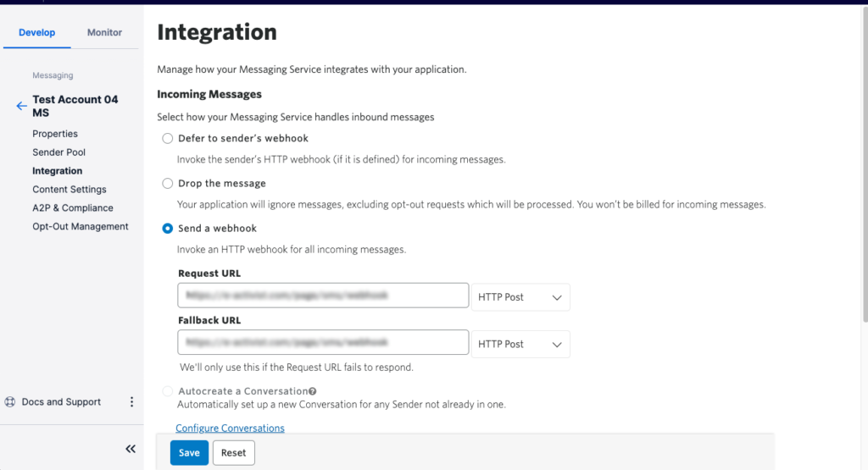This screenshot has width=868, height=470.
Task: Click the Reset button
Action: coord(233,453)
